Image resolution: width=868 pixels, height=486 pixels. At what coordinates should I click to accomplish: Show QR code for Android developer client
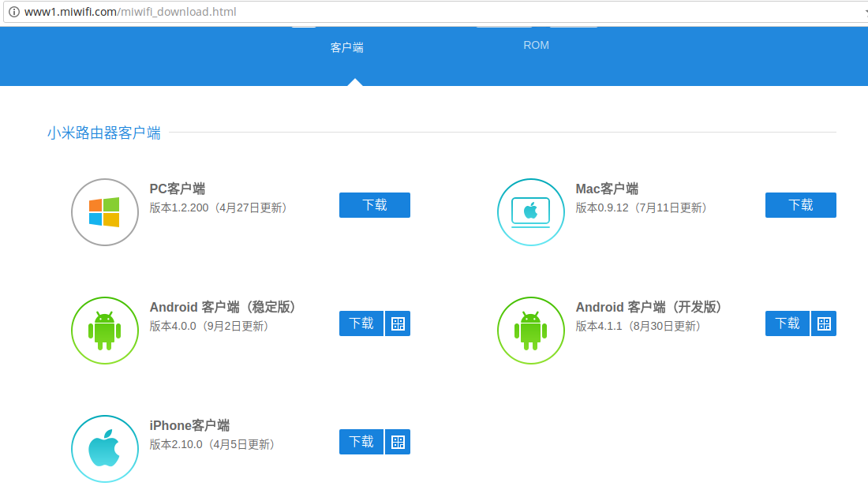(824, 323)
